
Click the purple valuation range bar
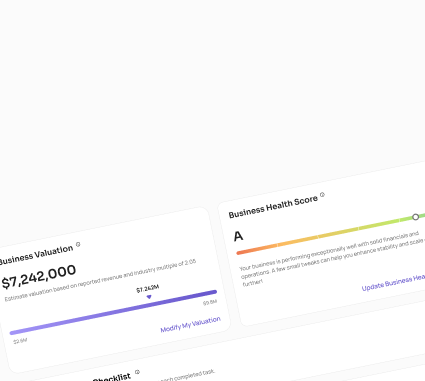point(113,312)
